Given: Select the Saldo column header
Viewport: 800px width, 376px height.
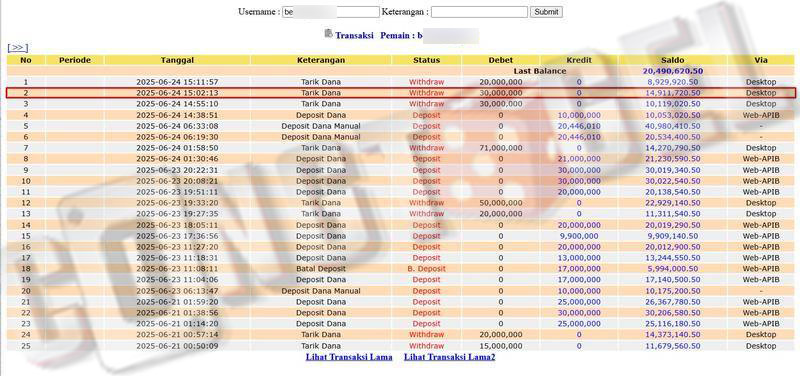Looking at the screenshot, I should pos(672,60).
